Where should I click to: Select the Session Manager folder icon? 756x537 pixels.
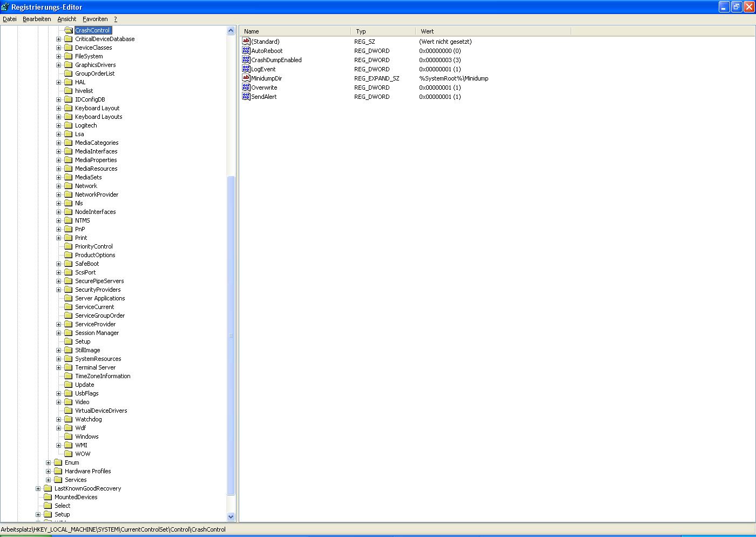(69, 333)
